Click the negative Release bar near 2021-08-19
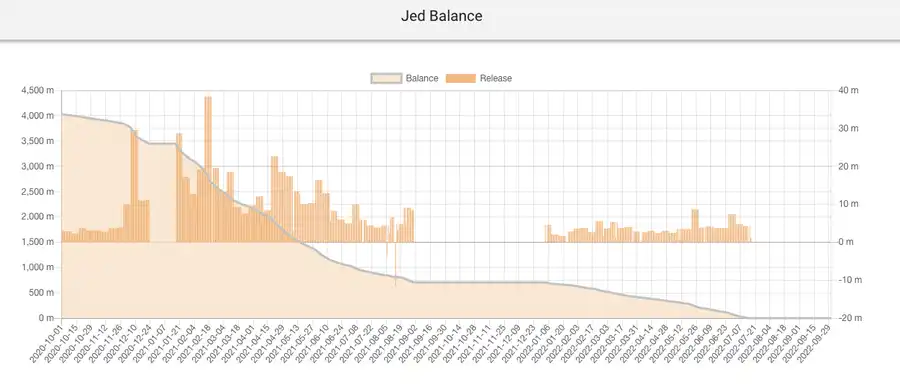 pos(395,264)
